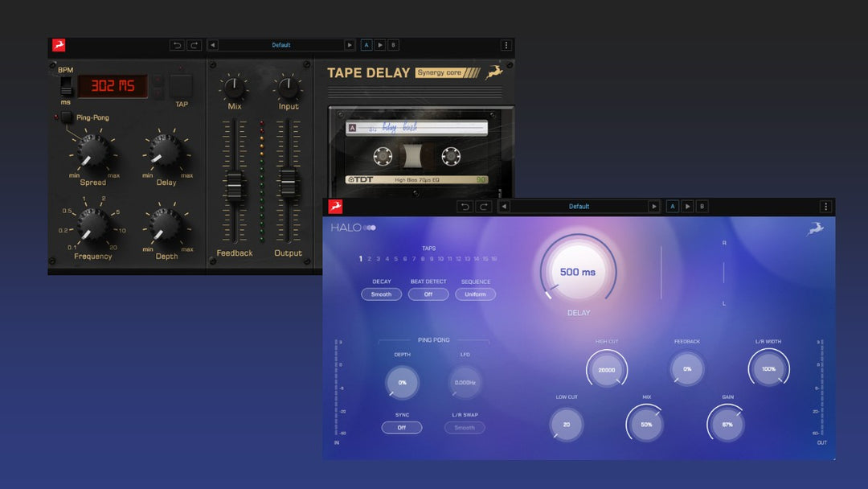
Task: Toggle Beat Detect Off button
Action: (x=428, y=294)
